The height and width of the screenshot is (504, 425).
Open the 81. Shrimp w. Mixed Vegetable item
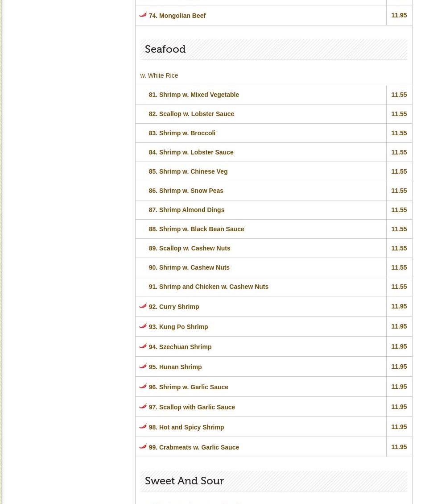click(x=194, y=95)
